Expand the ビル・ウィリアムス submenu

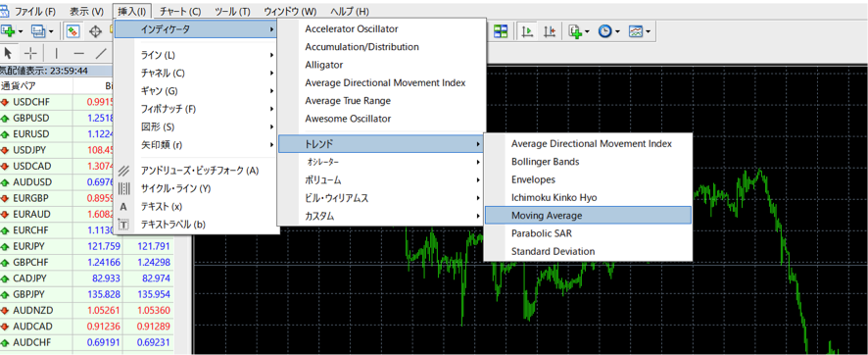381,198
